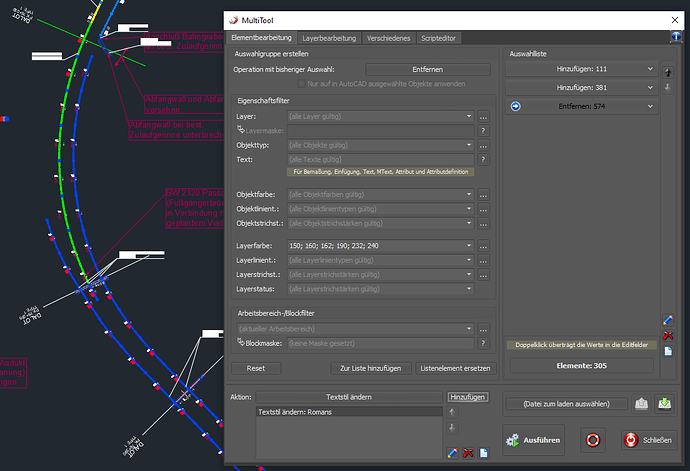Click the edit pencil icon below Auswahlliste
Image resolution: width=690 pixels, height=471 pixels.
coord(668,320)
